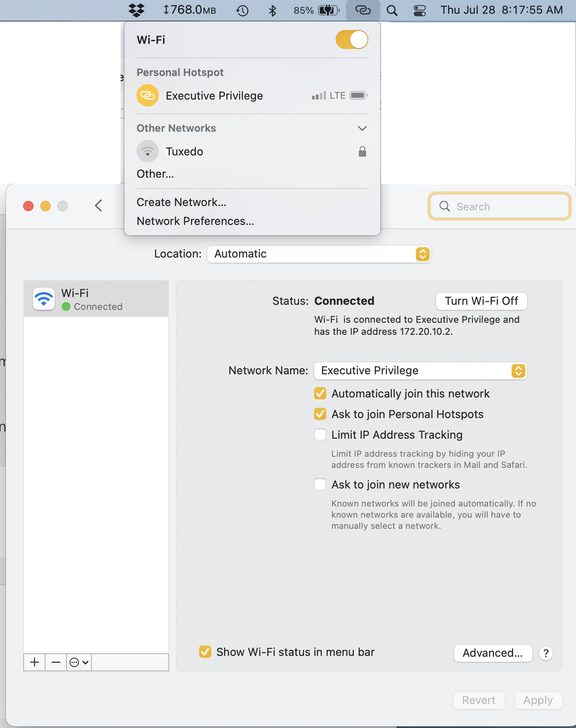576x728 pixels.
Task: Open the Network Name dropdown
Action: (x=420, y=371)
